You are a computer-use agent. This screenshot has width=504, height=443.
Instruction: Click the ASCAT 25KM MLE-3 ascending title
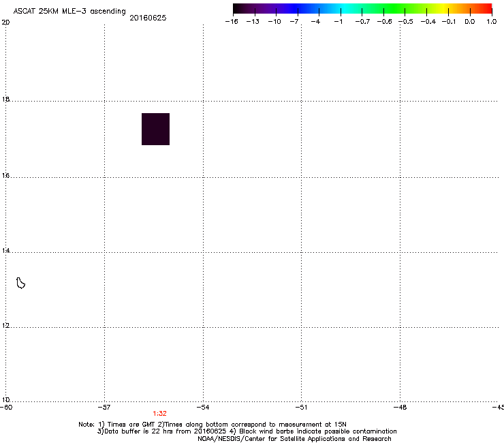pyautogui.click(x=69, y=12)
